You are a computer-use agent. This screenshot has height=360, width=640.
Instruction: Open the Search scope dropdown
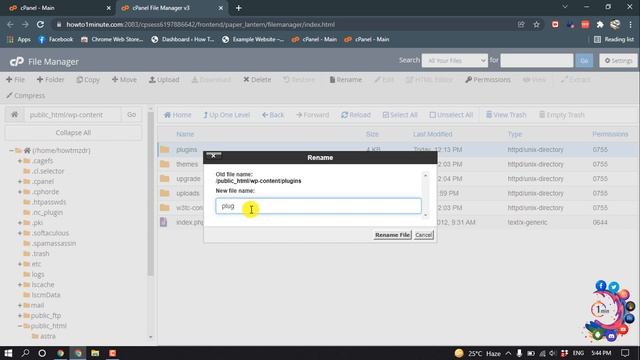[x=454, y=60]
